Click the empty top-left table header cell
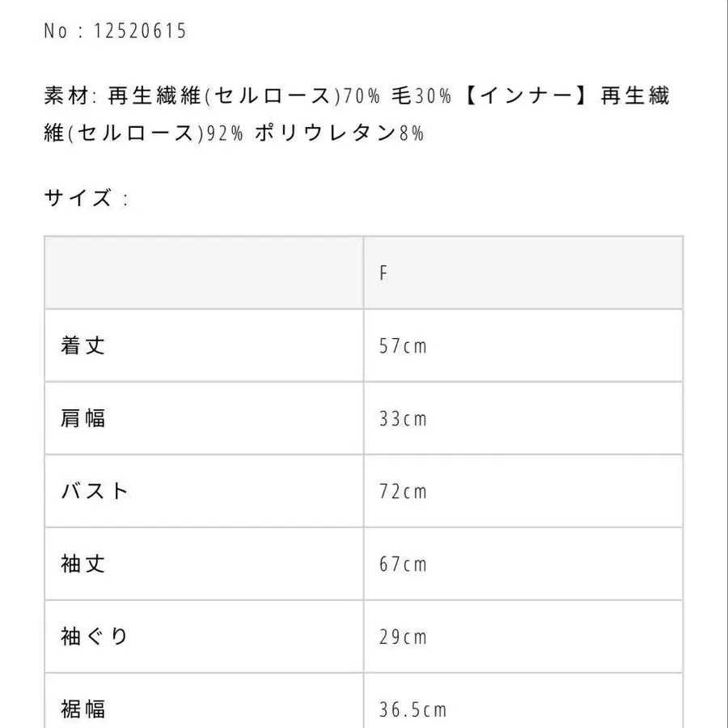This screenshot has width=728, height=728. pyautogui.click(x=204, y=273)
